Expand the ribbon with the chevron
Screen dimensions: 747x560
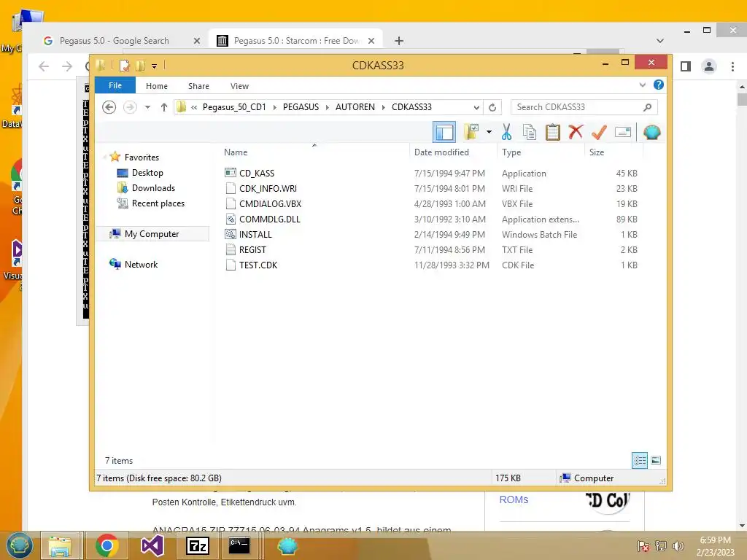642,85
